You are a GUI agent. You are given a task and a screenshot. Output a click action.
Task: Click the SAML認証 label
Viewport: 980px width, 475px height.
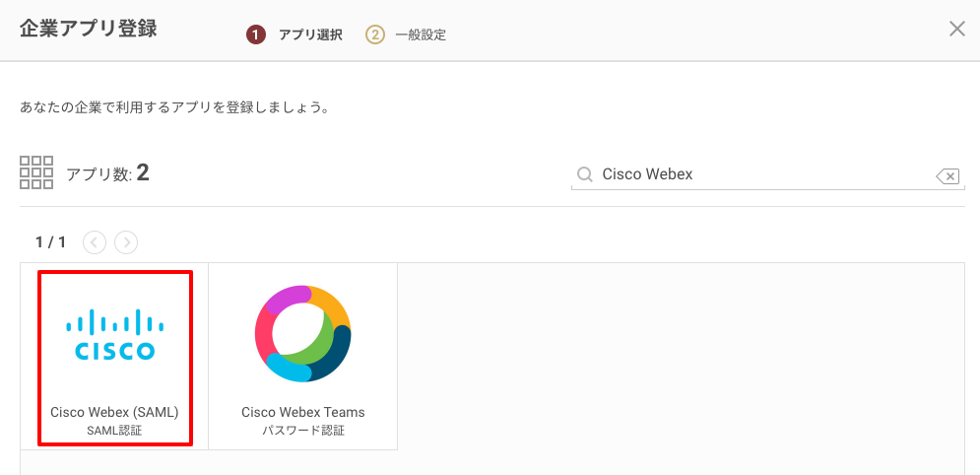[115, 431]
